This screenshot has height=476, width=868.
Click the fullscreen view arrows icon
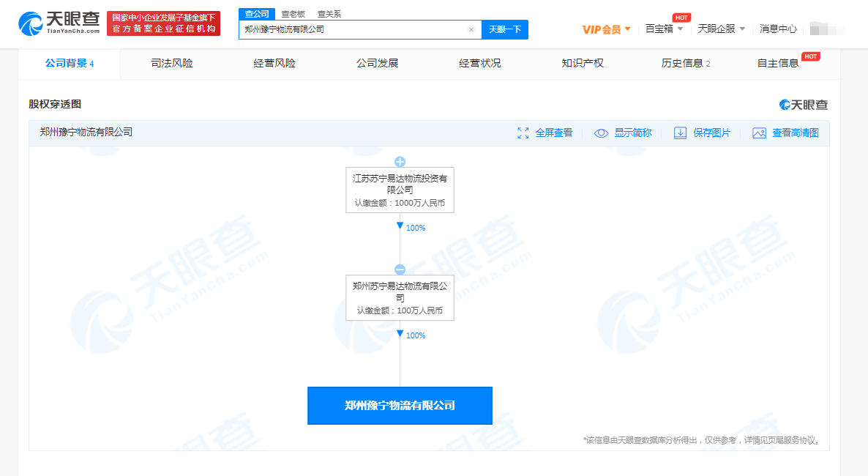pyautogui.click(x=523, y=133)
